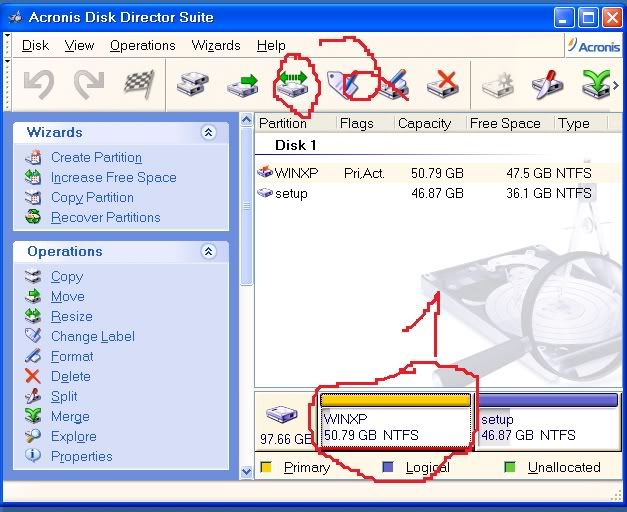627x512 pixels.
Task: Collapse the Wizards panel
Action: (208, 132)
